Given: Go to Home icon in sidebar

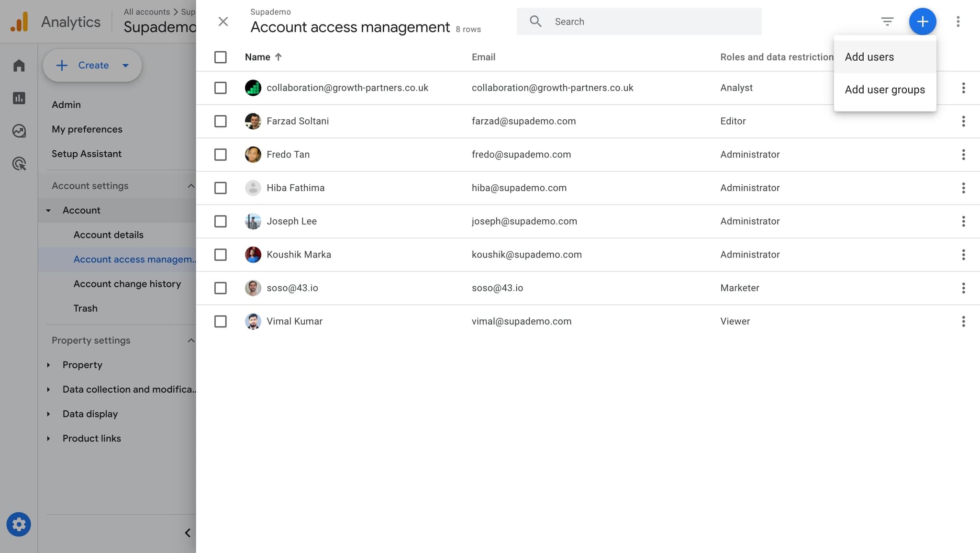Looking at the screenshot, I should click(19, 66).
